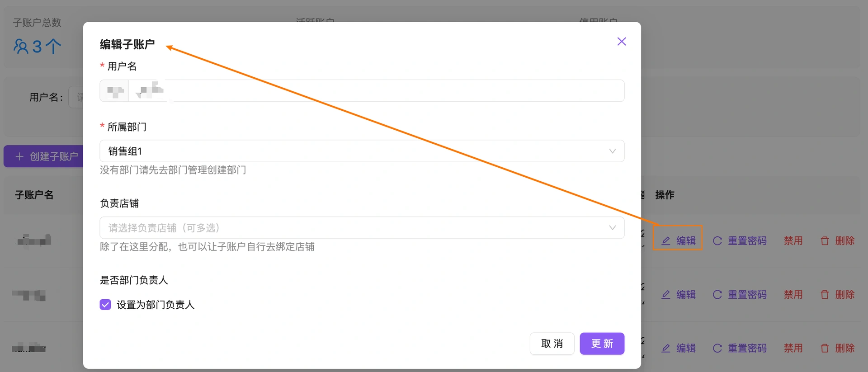This screenshot has height=372, width=868.
Task: Click the plus icon on 创建子账户
Action: click(x=19, y=156)
